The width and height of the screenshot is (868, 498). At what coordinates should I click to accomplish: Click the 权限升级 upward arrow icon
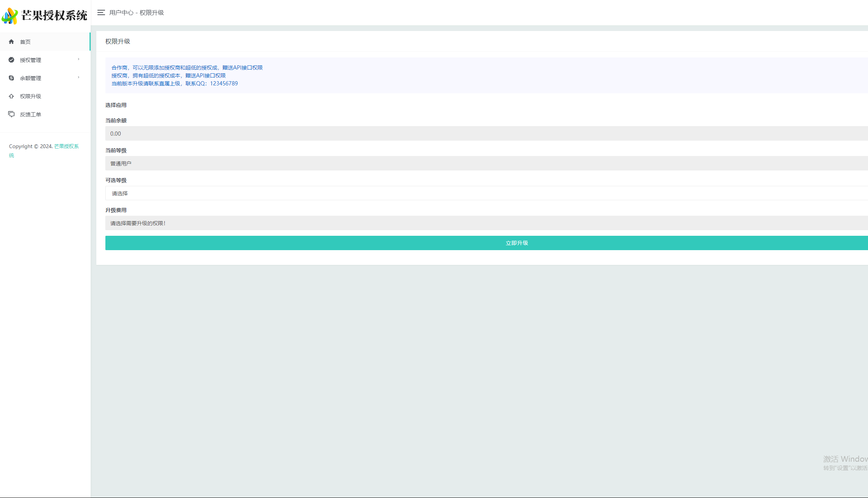click(11, 96)
